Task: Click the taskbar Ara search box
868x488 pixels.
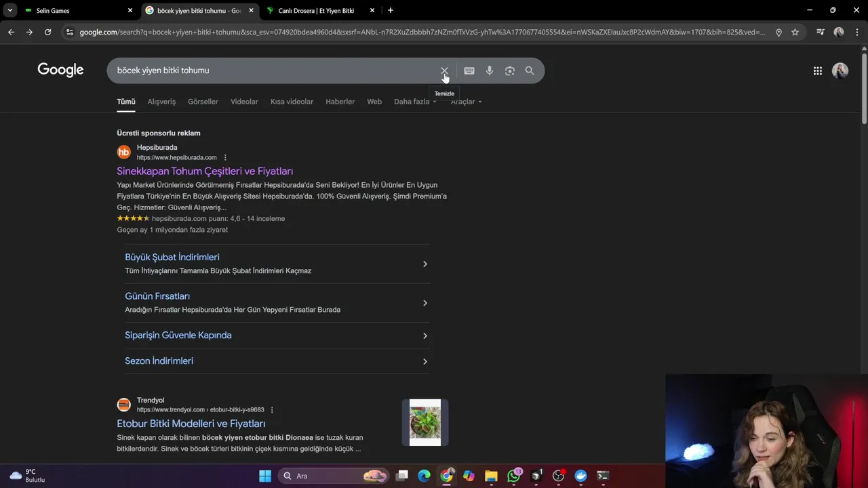Action: (x=334, y=476)
